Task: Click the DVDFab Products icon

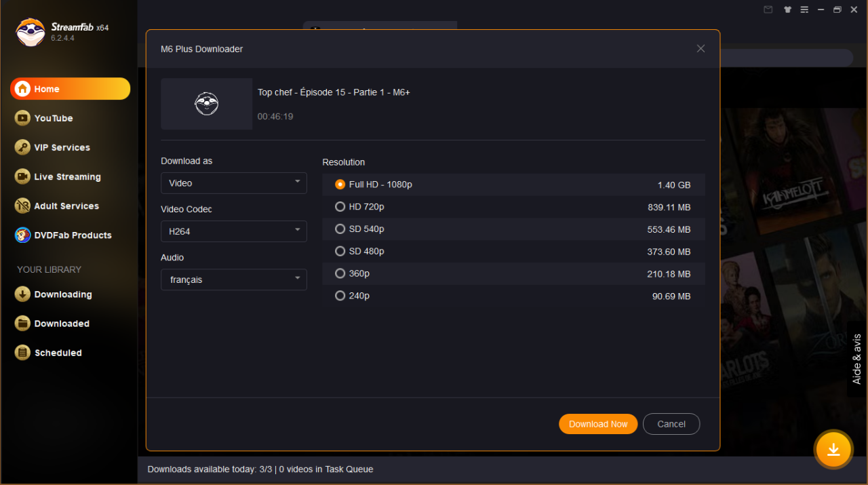Action: pyautogui.click(x=23, y=235)
